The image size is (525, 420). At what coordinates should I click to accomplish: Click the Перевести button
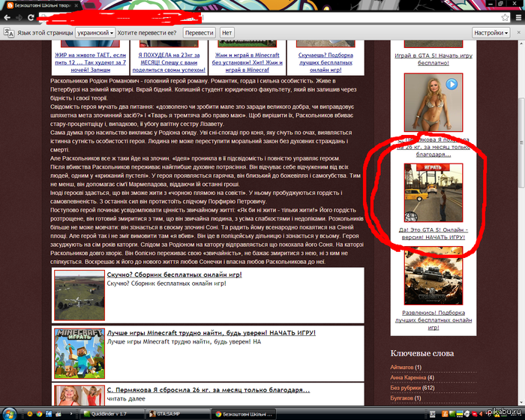[199, 33]
